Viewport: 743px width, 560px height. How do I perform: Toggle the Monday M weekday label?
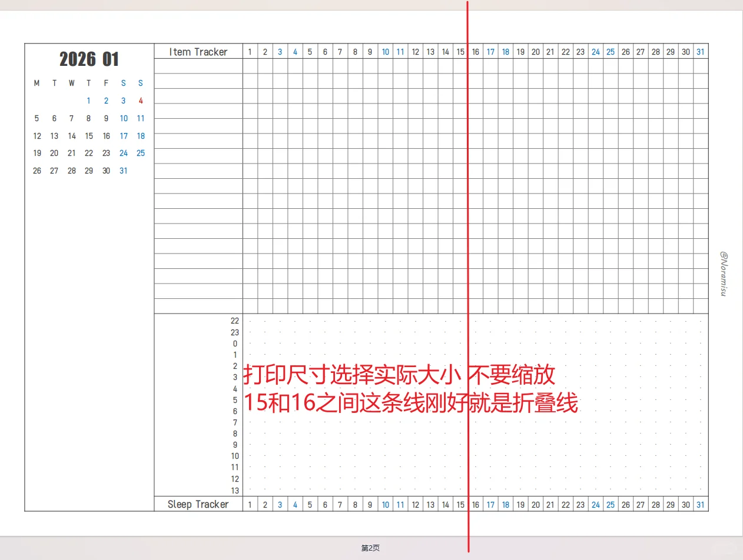pos(37,83)
